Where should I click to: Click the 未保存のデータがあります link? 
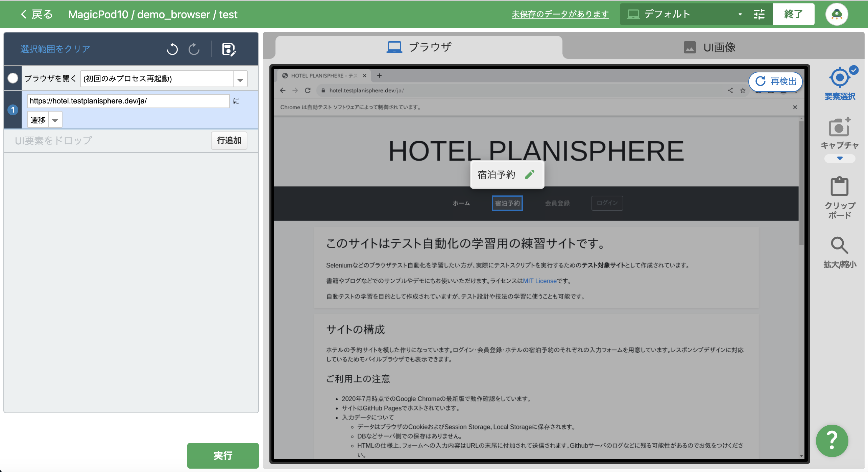point(560,14)
